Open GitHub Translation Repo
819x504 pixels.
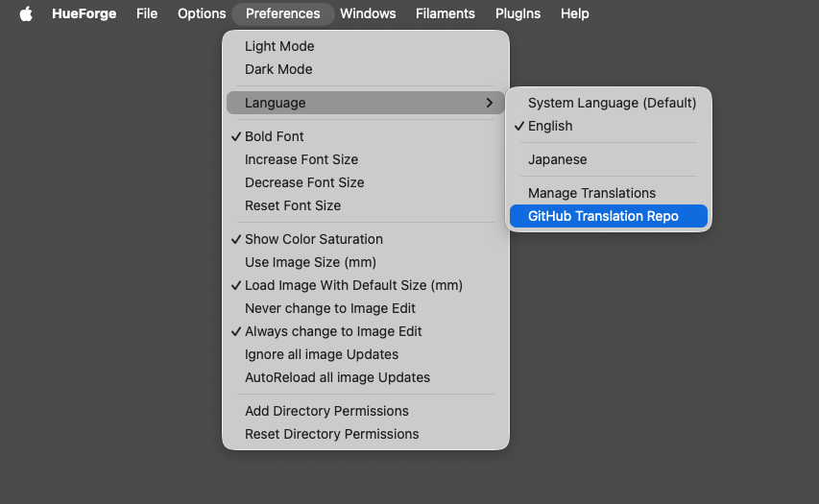[609, 216]
